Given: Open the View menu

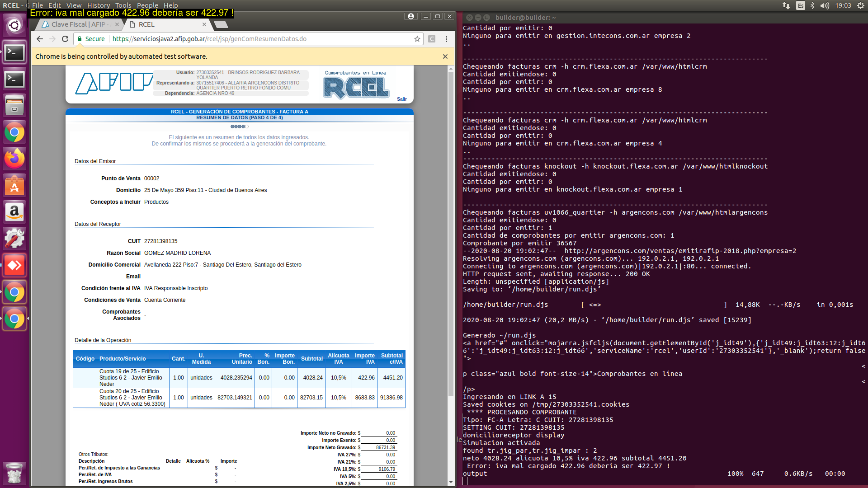Looking at the screenshot, I should (x=74, y=5).
